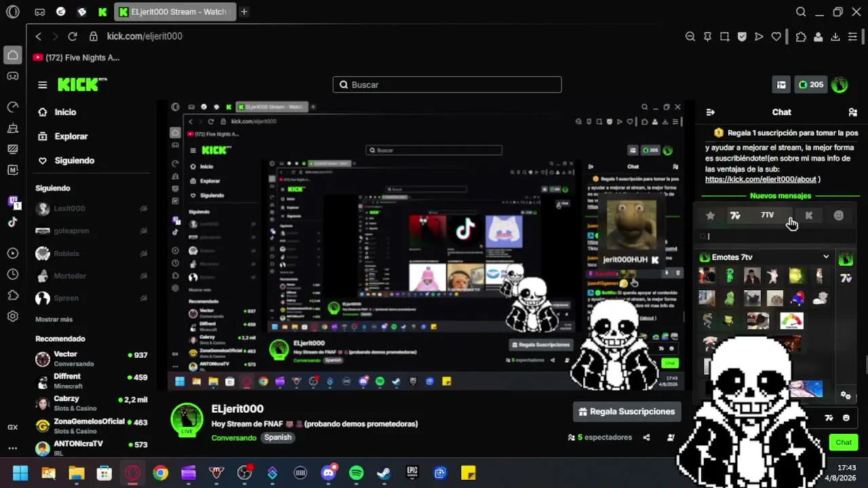This screenshot has height=488, width=868.
Task: Reload the kick.com page
Action: click(73, 37)
